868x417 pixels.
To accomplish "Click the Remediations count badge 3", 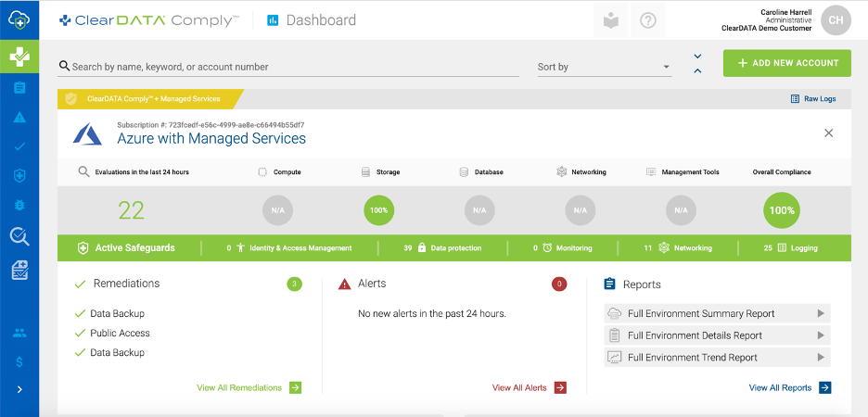I will 295,284.
